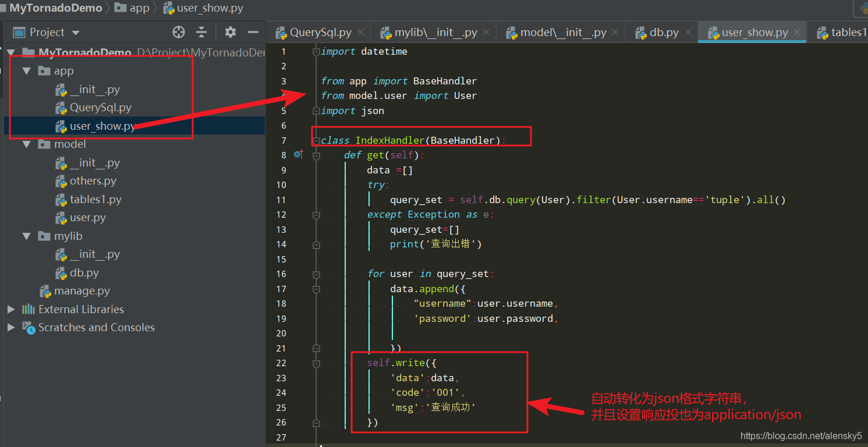The image size is (868, 447).
Task: Click user_show.py in breadcrumb bar
Action: click(x=203, y=8)
